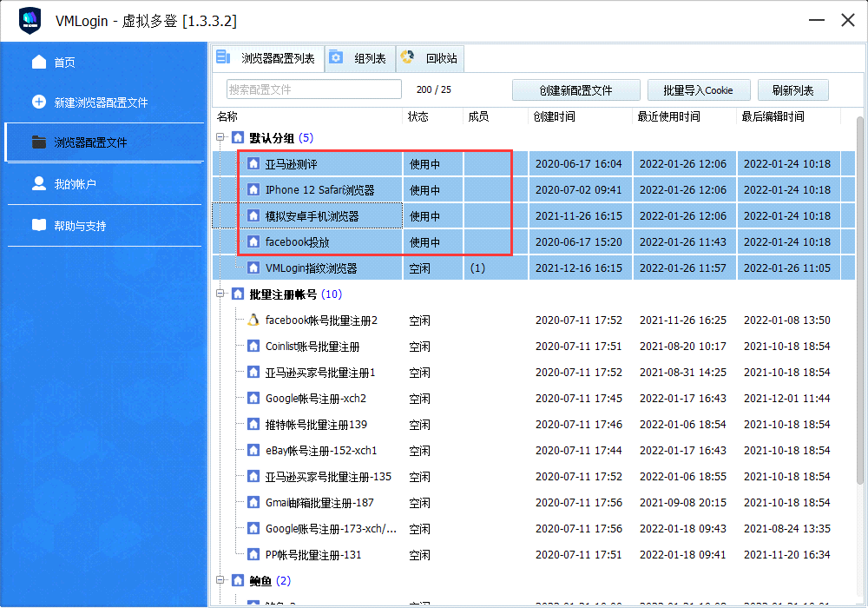Open the 回收站 tab
Viewport: 868px width, 608px height.
pyautogui.click(x=431, y=58)
